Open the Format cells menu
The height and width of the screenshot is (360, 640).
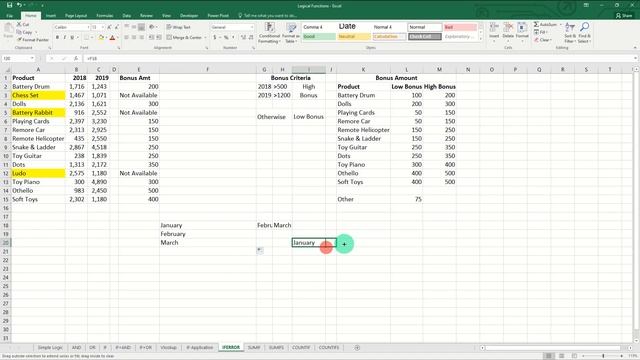(x=522, y=33)
